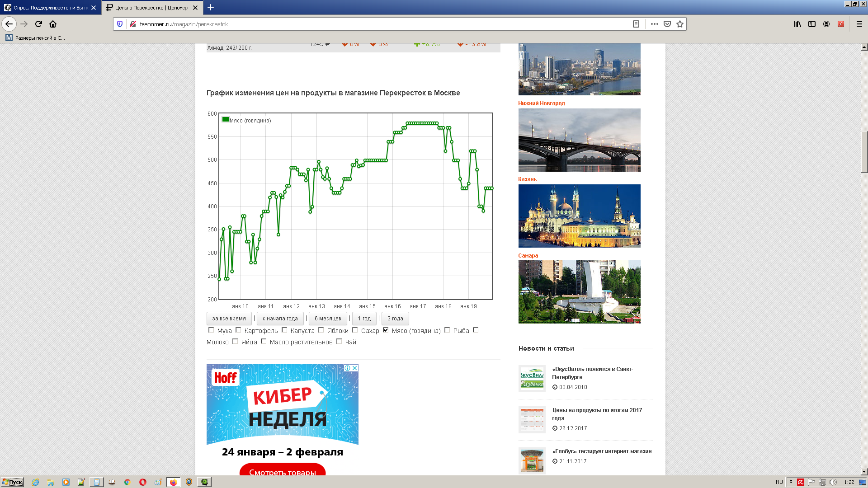The height and width of the screenshot is (488, 868).
Task: Enable the Капуста checkbox
Action: (x=284, y=330)
